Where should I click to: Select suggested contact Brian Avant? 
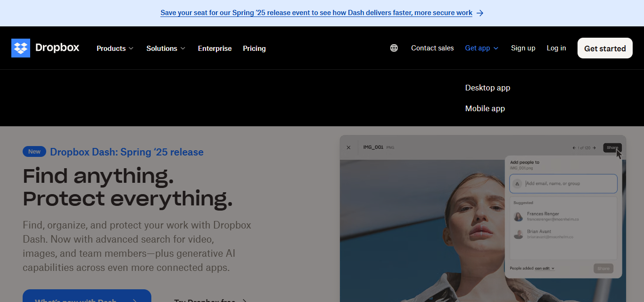[563, 234]
